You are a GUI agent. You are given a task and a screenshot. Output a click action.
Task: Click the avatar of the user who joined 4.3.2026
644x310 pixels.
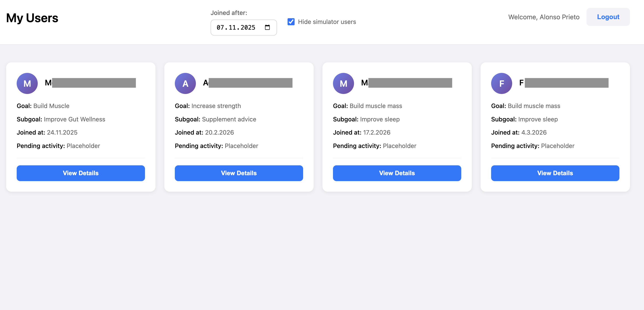pos(501,83)
